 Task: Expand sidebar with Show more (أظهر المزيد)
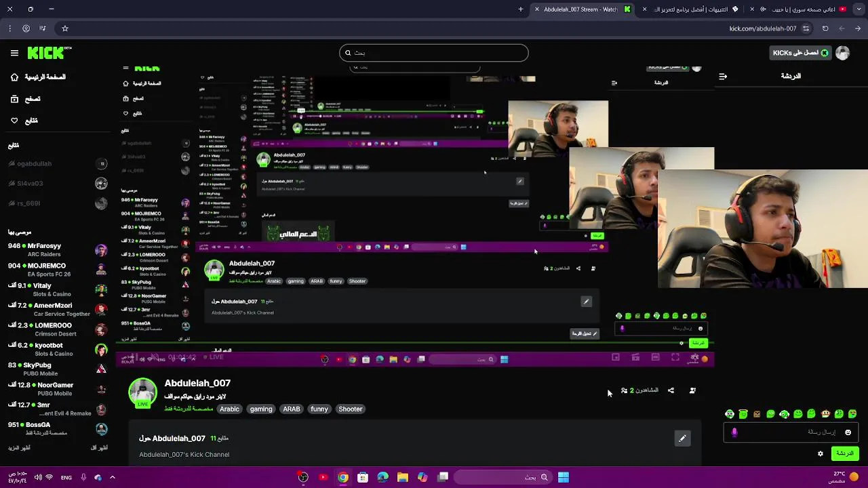tap(19, 448)
